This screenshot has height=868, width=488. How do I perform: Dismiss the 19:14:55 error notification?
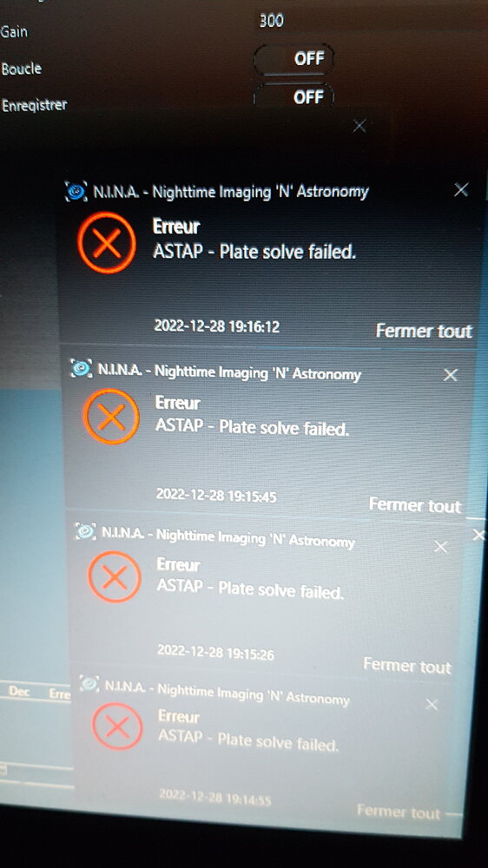pos(432,705)
